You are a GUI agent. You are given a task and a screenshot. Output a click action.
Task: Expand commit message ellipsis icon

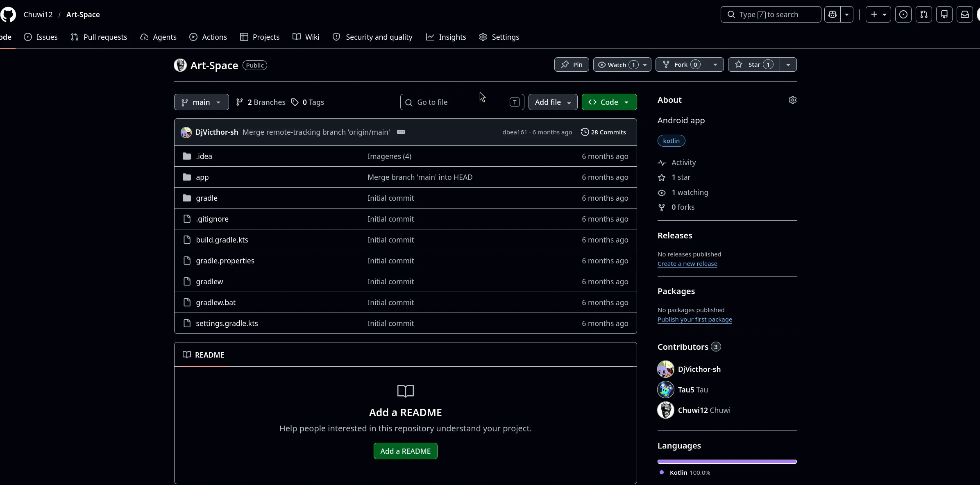(x=401, y=132)
